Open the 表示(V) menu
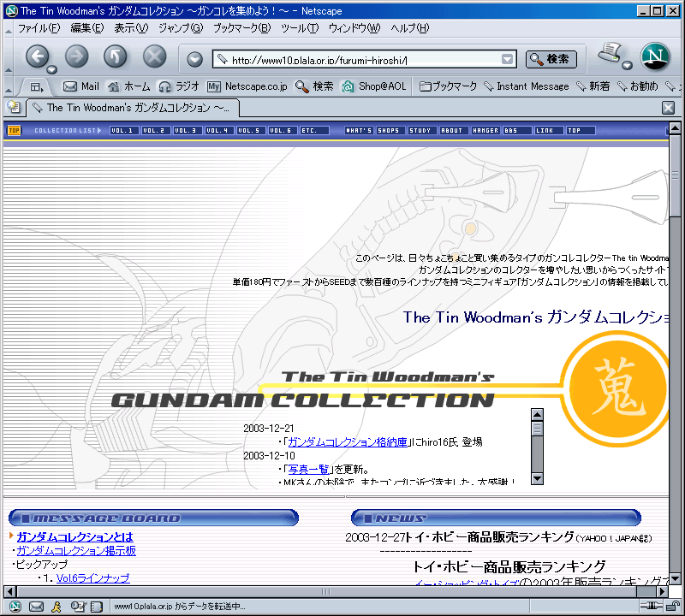The width and height of the screenshot is (685, 616). tap(131, 28)
